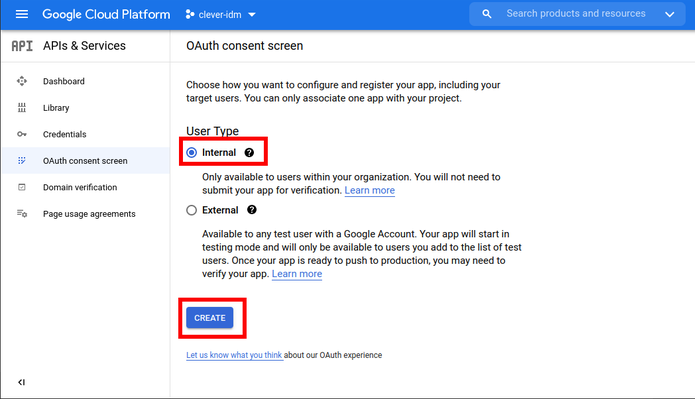
Task: Click the search magnifier icon
Action: 487,14
